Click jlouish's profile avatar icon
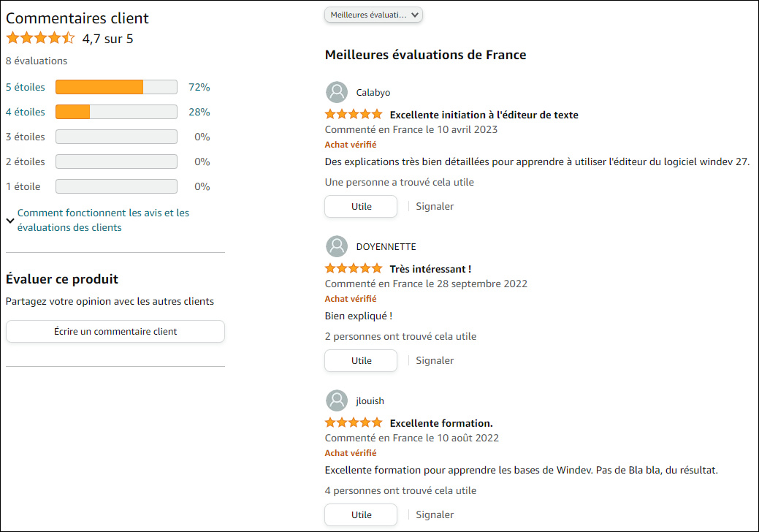The image size is (759, 532). [x=337, y=400]
